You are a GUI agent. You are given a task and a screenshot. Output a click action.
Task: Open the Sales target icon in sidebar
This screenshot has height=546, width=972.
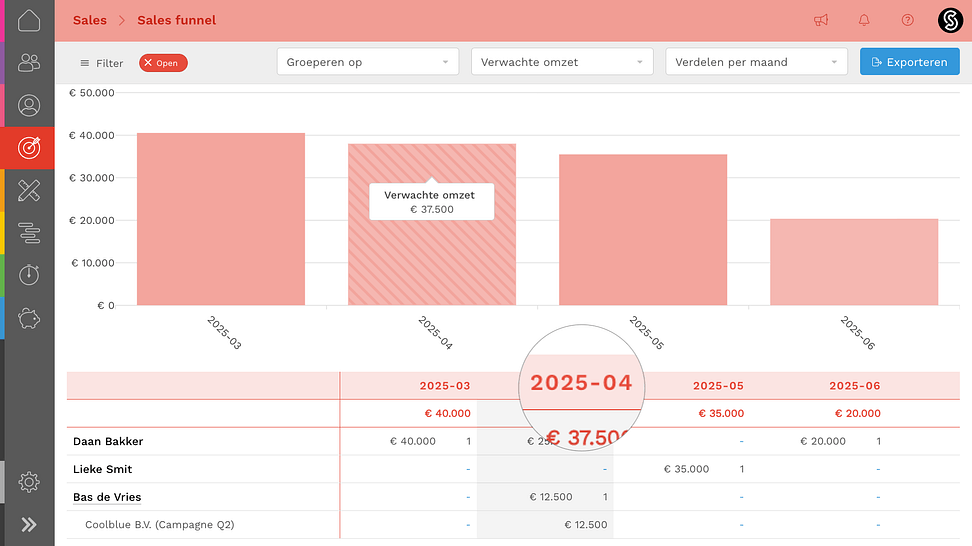tap(29, 148)
